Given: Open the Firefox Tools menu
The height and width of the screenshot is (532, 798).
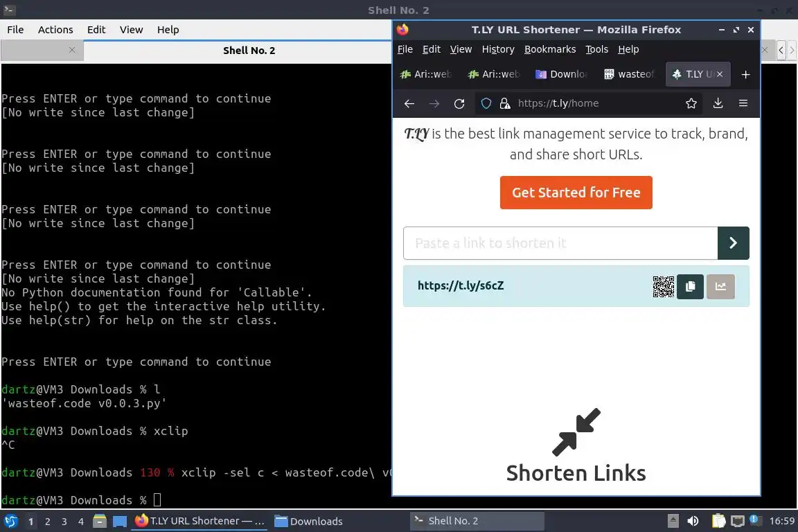Looking at the screenshot, I should [596, 49].
